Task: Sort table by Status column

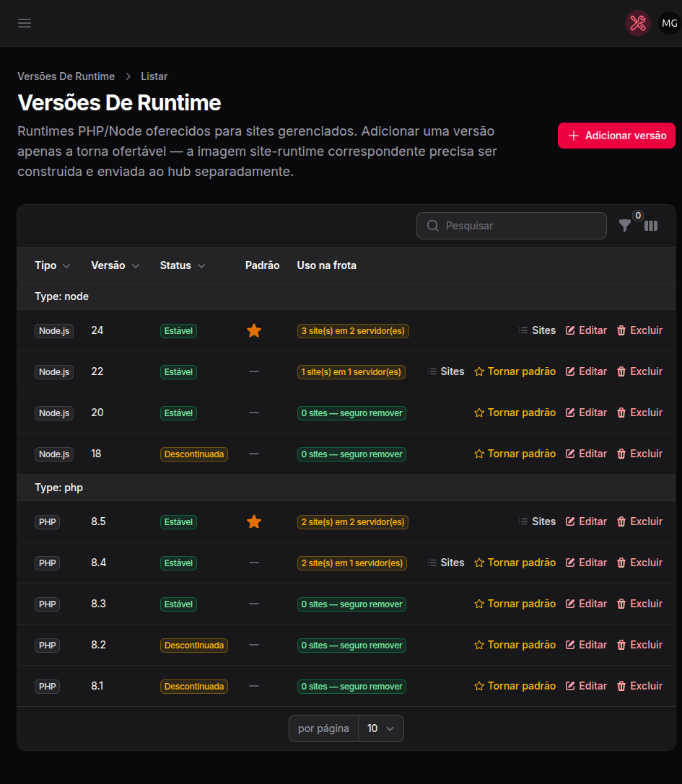Action: 183,265
